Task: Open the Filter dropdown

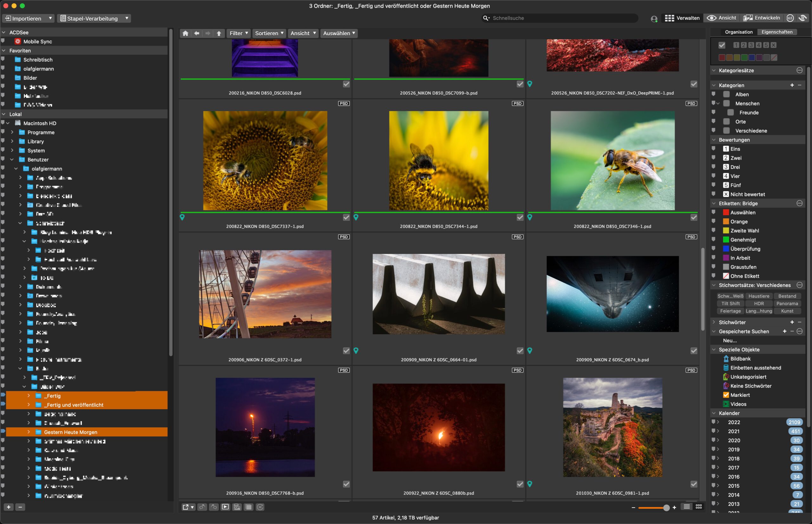Action: pyautogui.click(x=238, y=33)
